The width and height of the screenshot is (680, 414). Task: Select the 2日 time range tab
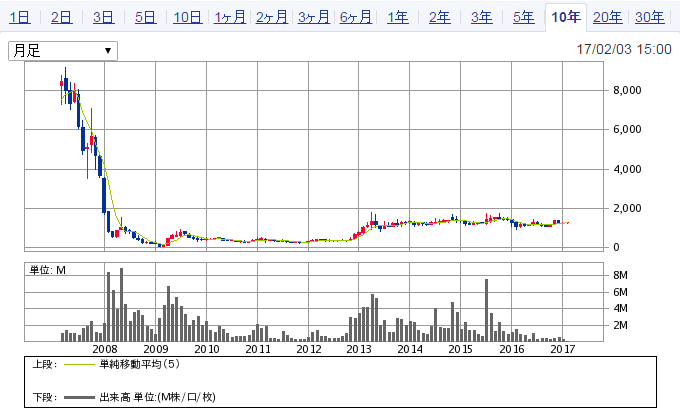tap(62, 17)
